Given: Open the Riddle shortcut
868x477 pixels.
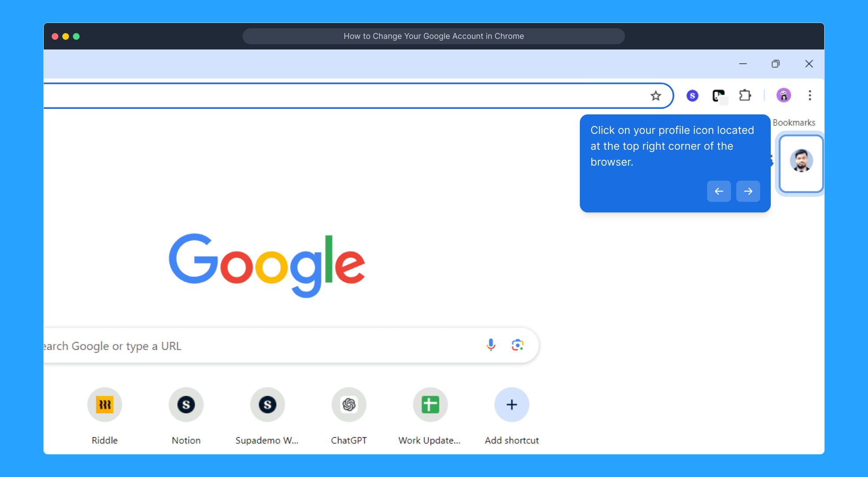Looking at the screenshot, I should click(105, 405).
